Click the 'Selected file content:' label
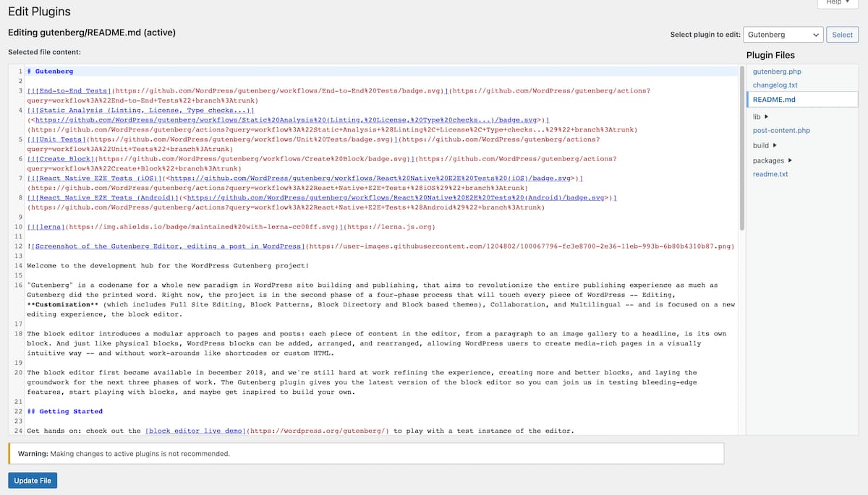This screenshot has width=868, height=495. click(44, 52)
